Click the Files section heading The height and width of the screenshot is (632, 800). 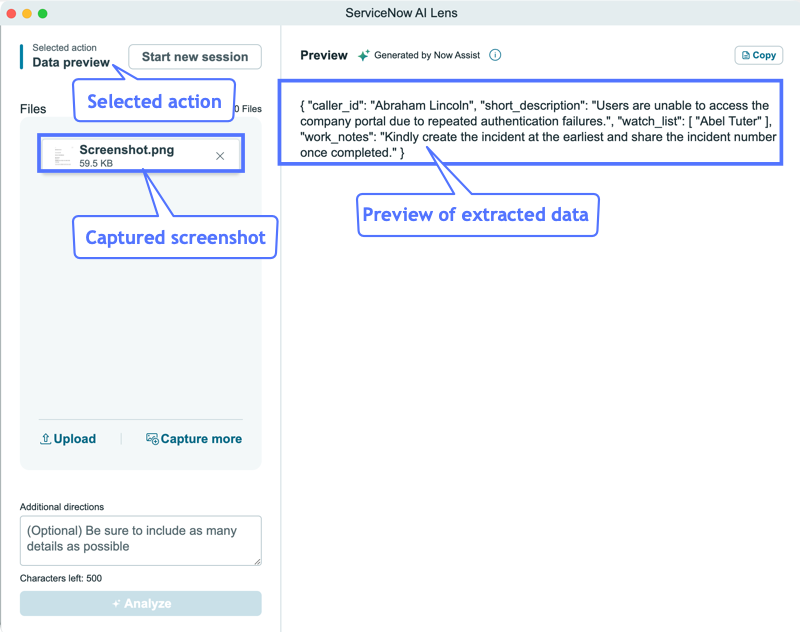[x=33, y=109]
